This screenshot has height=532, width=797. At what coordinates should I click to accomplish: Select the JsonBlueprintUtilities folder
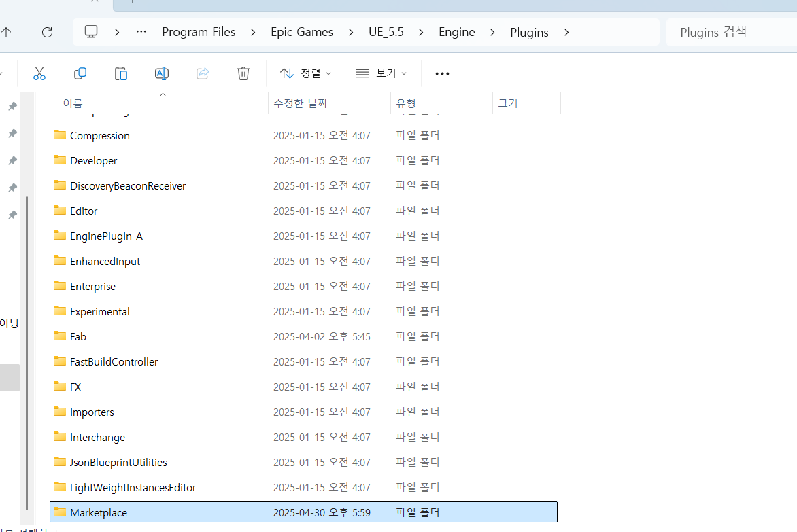118,463
